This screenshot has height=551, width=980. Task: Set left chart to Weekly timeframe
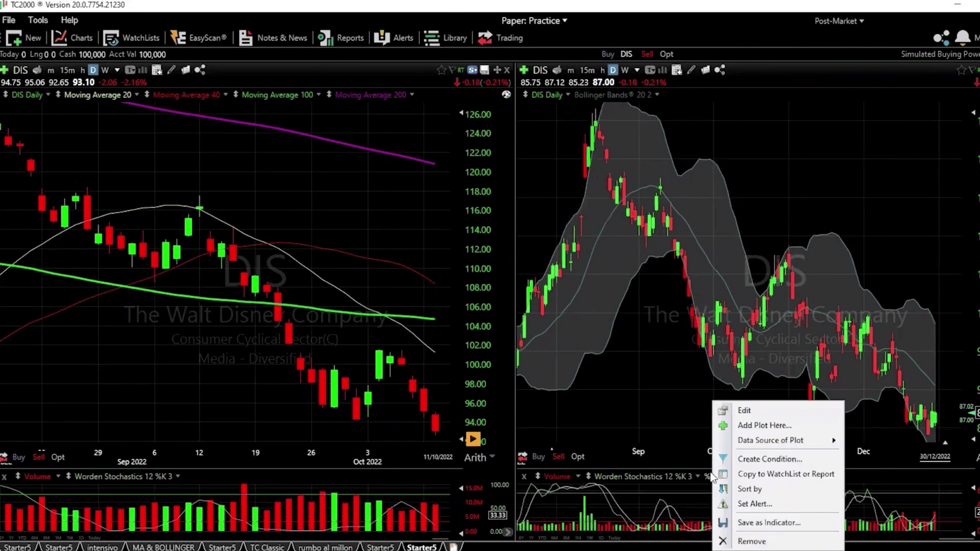105,70
